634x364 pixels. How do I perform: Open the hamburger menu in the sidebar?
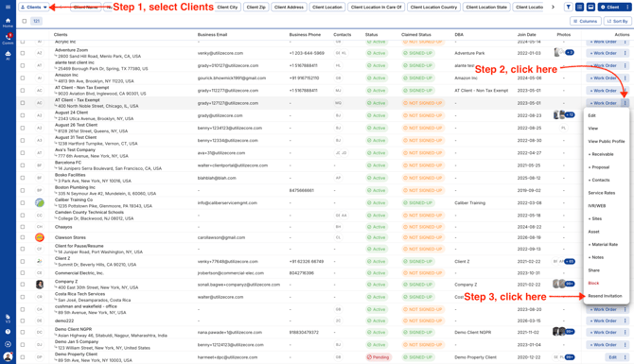(x=8, y=7)
